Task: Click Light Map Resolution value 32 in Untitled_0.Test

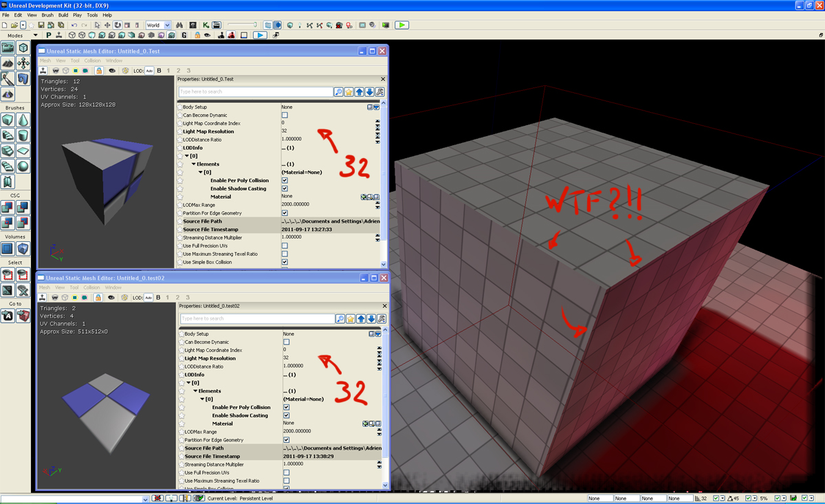Action: [284, 131]
